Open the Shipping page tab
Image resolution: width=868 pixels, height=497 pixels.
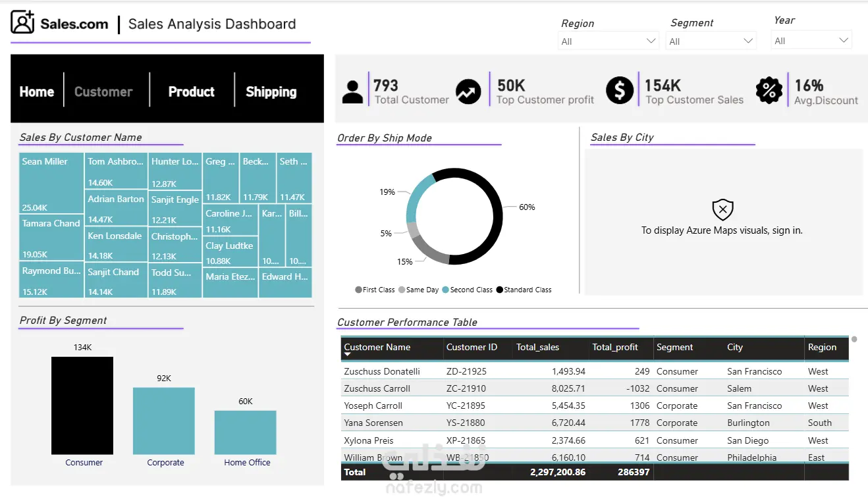(271, 92)
